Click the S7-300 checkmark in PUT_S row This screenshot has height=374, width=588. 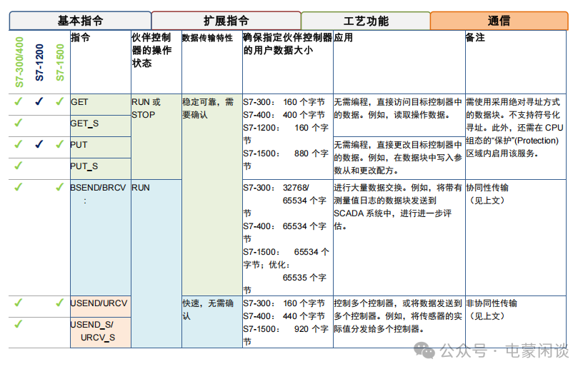19,166
